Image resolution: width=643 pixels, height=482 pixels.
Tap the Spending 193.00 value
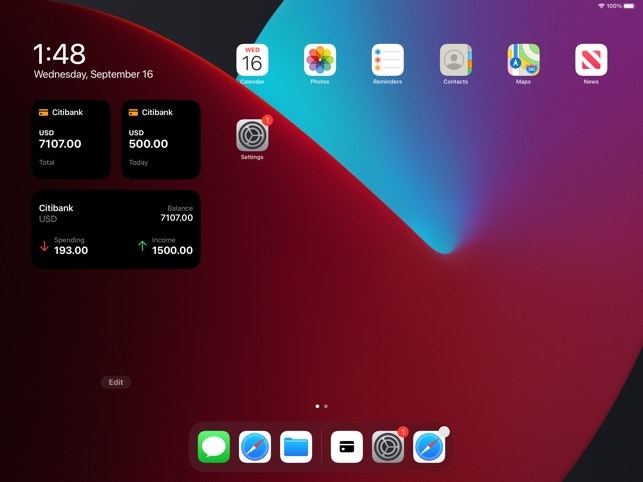pos(71,251)
